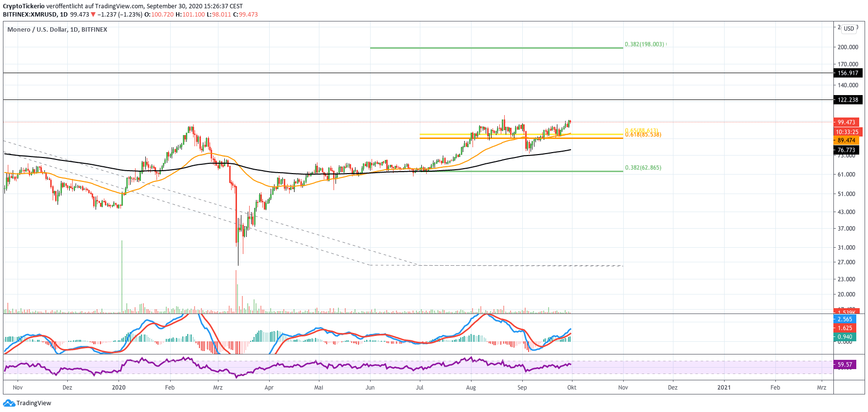Click the 10:33:25 candle countdown label
This screenshot has width=868, height=412.
[847, 132]
